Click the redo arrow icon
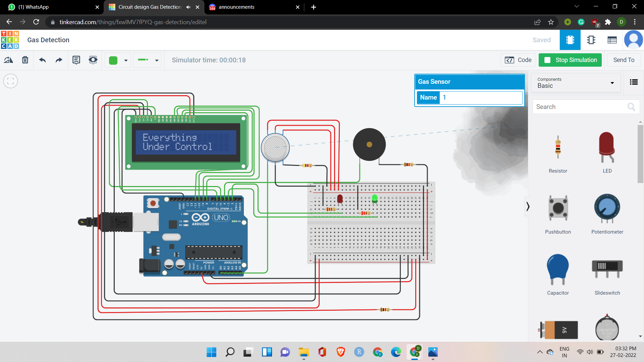The width and height of the screenshot is (644, 362). (59, 60)
